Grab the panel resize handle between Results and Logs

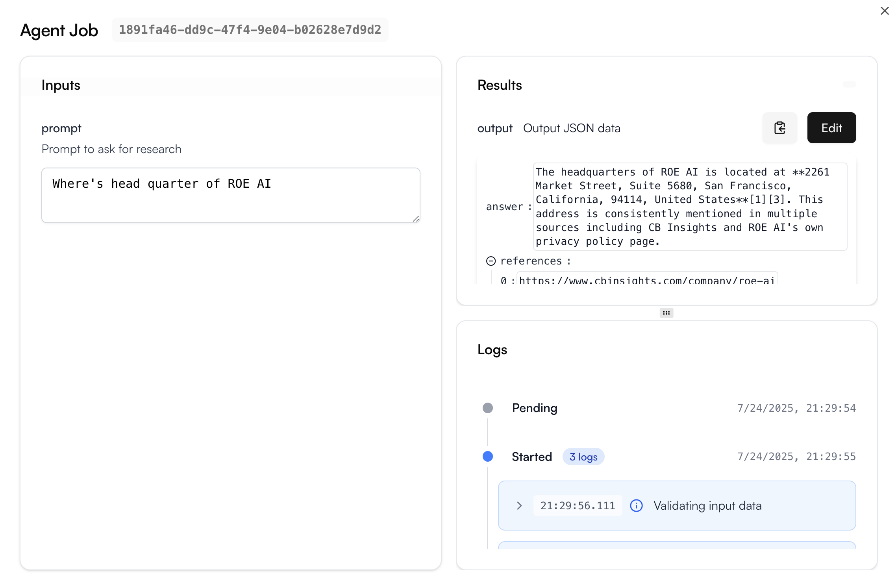click(666, 313)
